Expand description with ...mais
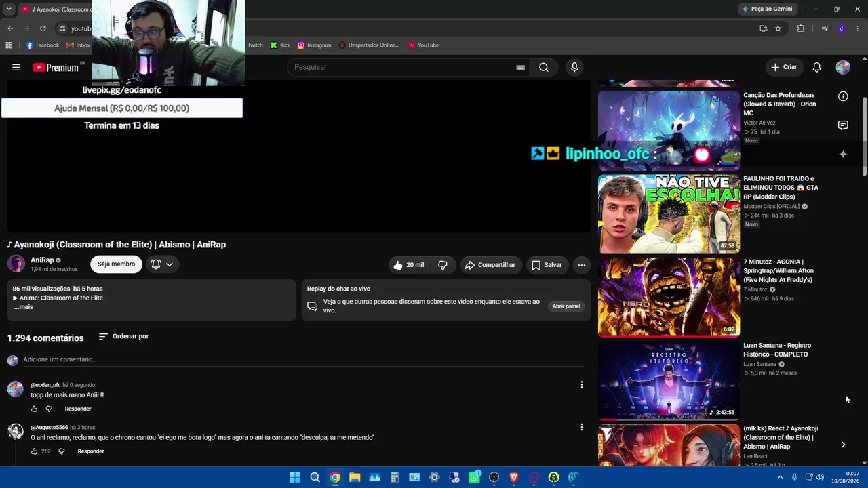 coord(23,307)
